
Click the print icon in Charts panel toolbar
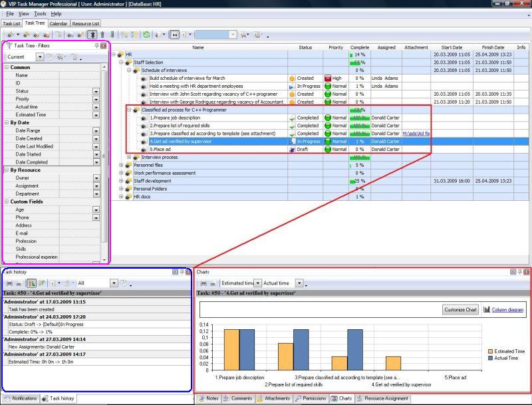[203, 283]
